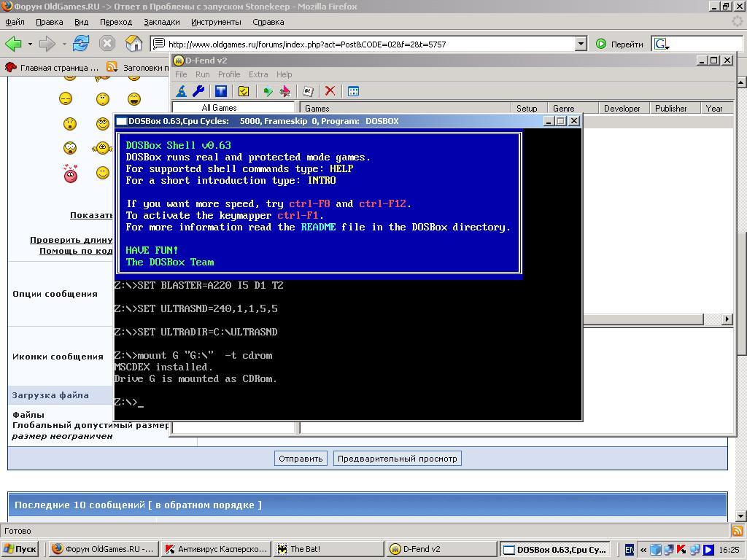Open Firefox Файл menu
This screenshot has width=747, height=560.
(x=15, y=22)
